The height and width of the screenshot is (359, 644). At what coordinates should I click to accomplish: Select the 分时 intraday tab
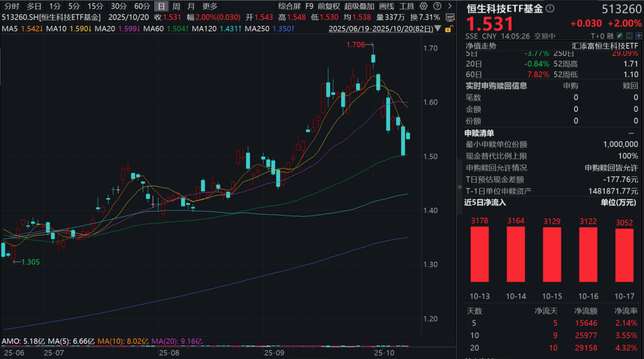click(11, 6)
